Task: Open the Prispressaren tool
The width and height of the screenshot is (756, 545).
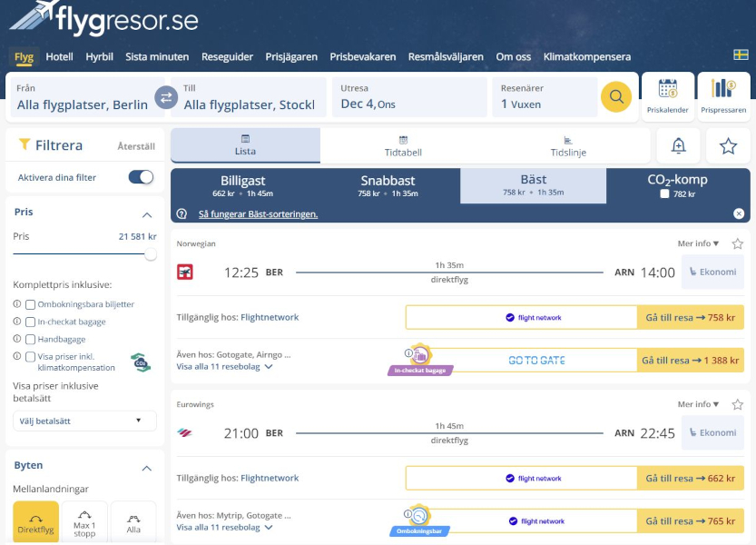Action: tap(723, 96)
